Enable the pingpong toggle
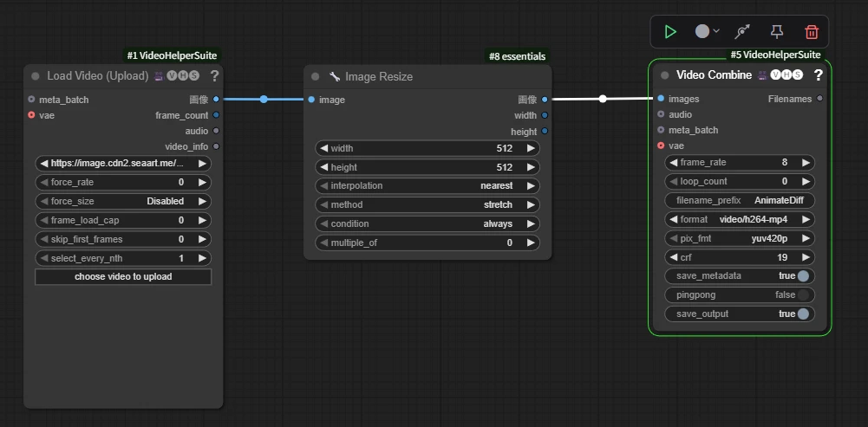Screen dimensions: 868x427 pyautogui.click(x=803, y=295)
